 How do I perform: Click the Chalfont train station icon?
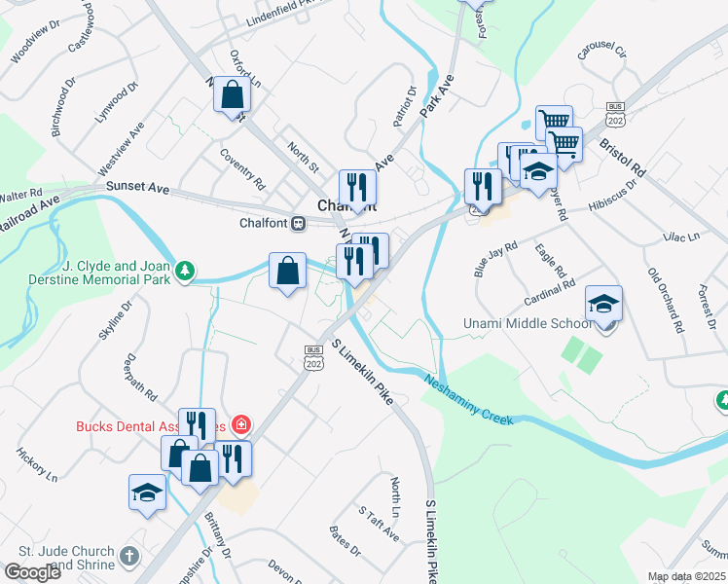(x=299, y=223)
